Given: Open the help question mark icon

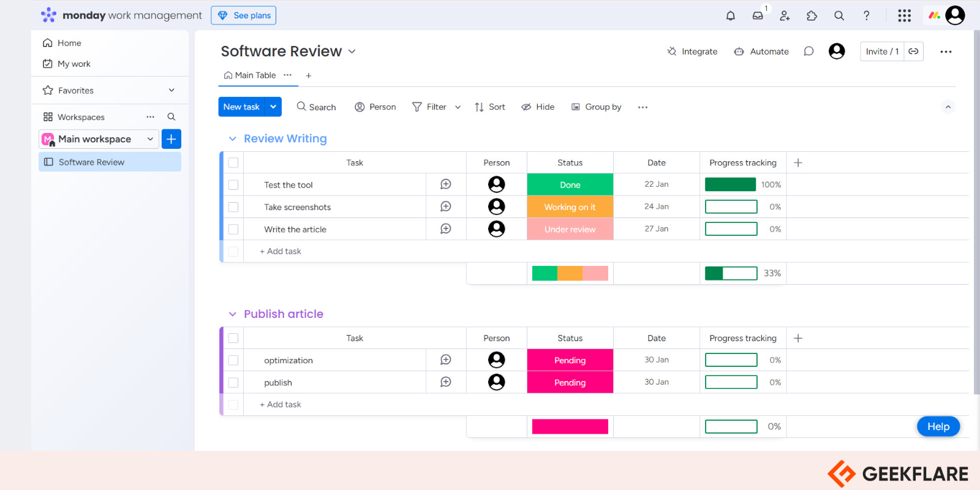Looking at the screenshot, I should pos(866,16).
